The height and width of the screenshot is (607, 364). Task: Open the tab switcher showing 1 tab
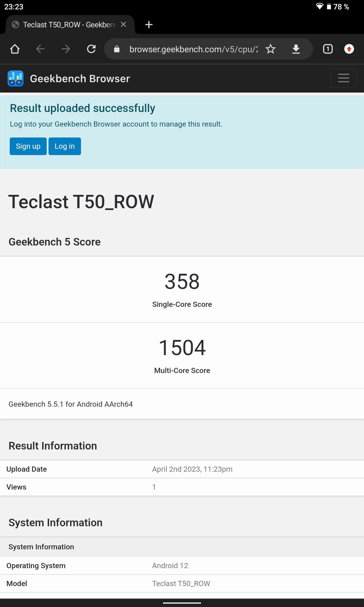(x=328, y=49)
